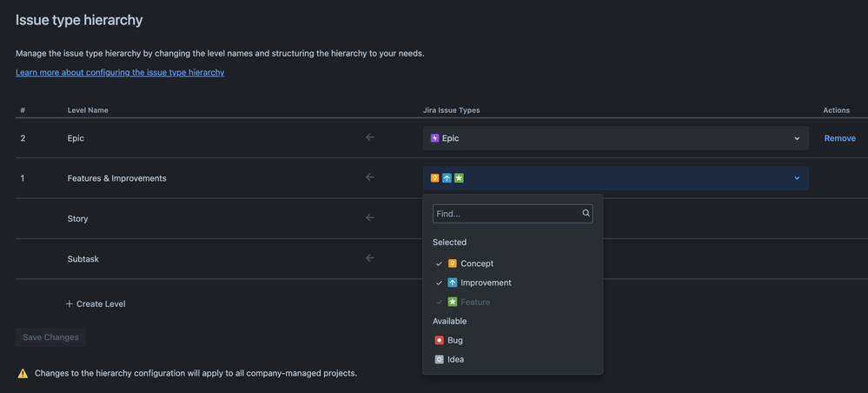Viewport: 868px width, 393px height.
Task: Click the left arrow in the Story row
Action: click(370, 218)
